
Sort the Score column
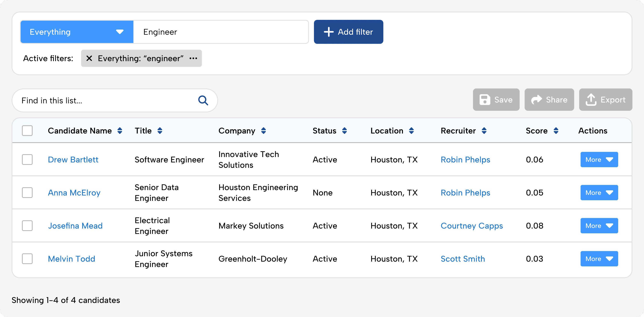click(x=556, y=131)
